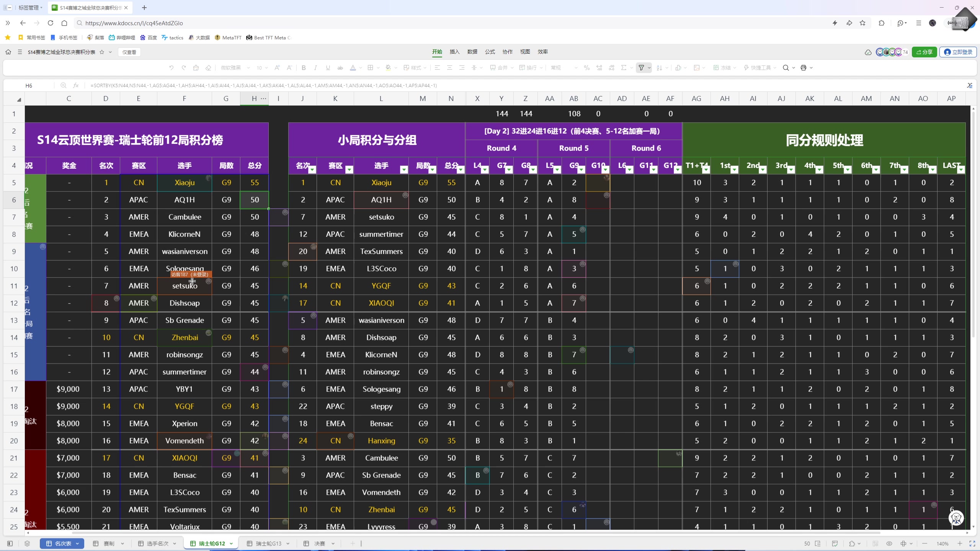Toggle the side panel icon in status bar
Image resolution: width=980 pixels, height=551 pixels.
click(x=10, y=543)
